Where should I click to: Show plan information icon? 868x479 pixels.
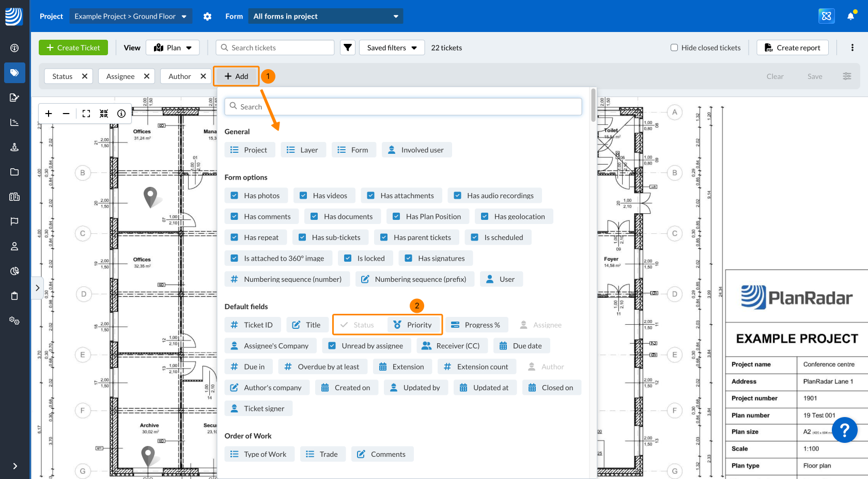121,114
